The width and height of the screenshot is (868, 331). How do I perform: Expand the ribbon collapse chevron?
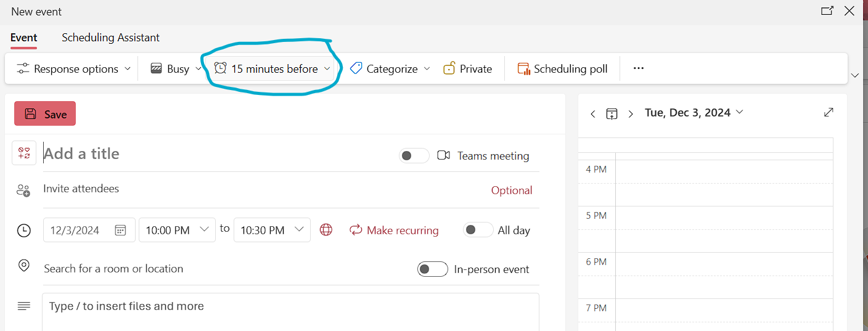854,75
